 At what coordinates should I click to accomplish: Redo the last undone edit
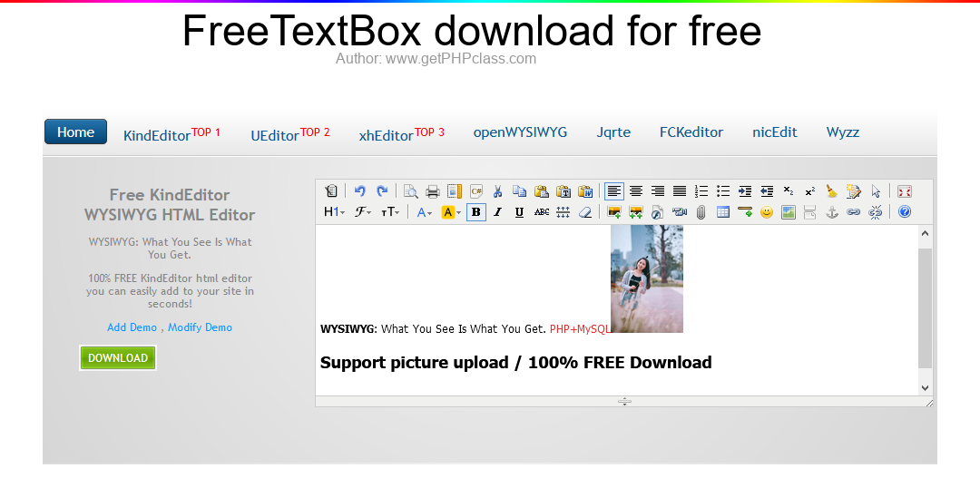[x=382, y=191]
